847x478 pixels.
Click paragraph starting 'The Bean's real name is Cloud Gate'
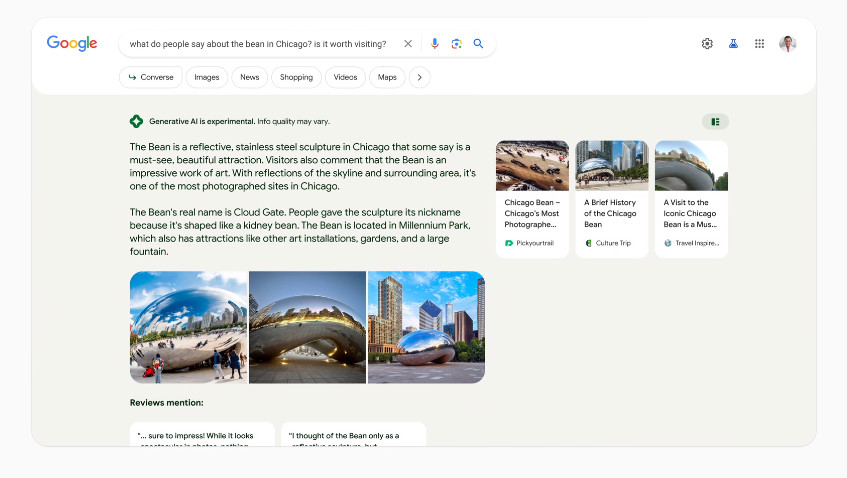pos(300,232)
